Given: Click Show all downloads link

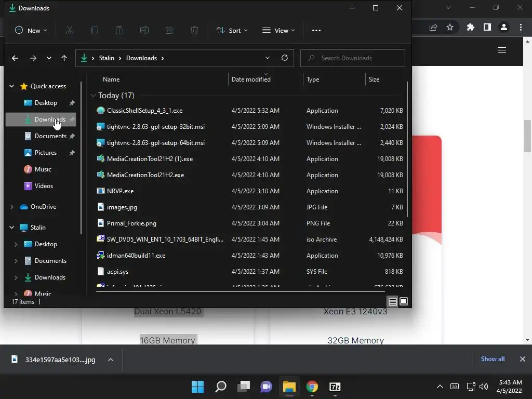Looking at the screenshot, I should click(493, 359).
